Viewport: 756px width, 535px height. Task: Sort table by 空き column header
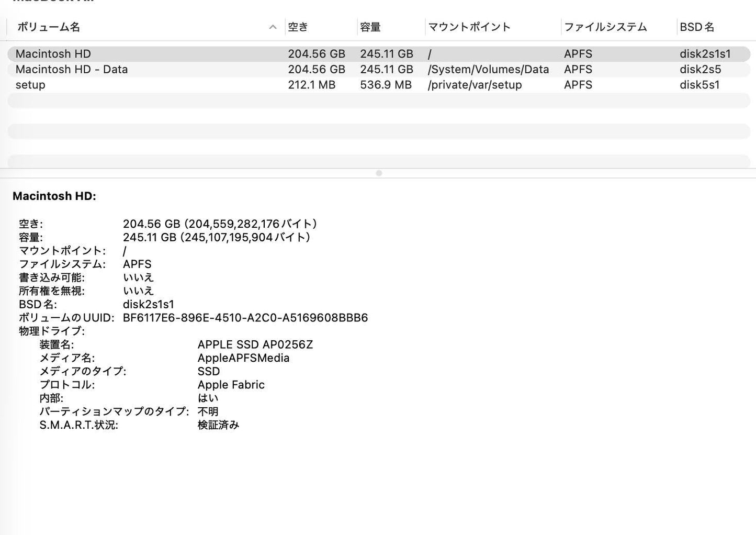click(298, 27)
